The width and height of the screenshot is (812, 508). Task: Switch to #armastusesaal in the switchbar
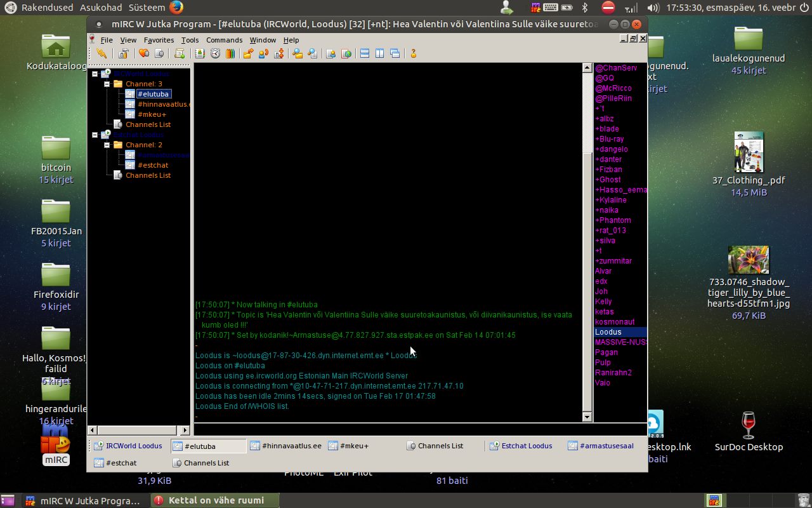point(601,446)
